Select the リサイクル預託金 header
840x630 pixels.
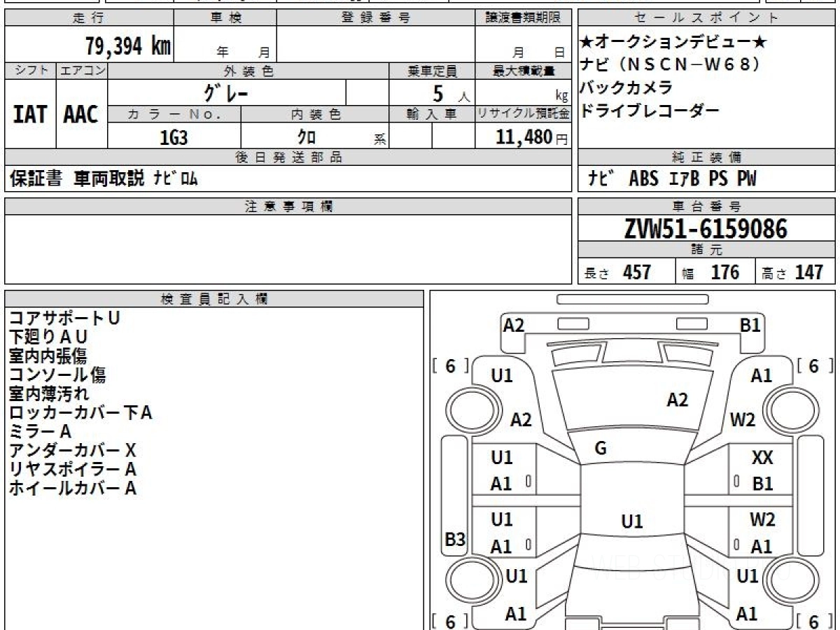(524, 114)
